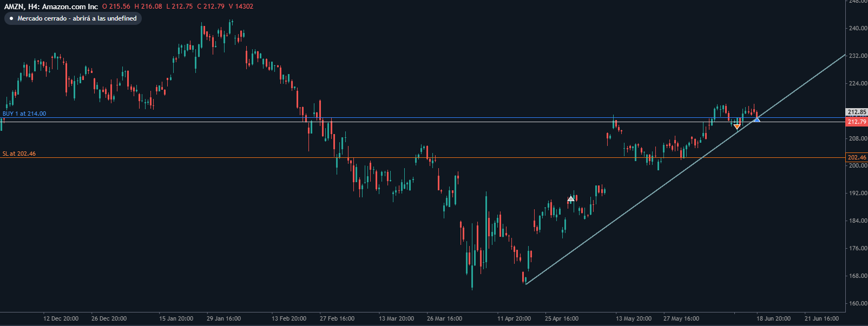The height and width of the screenshot is (326, 868).
Task: Click the H 216.08 high value
Action: 148,6
